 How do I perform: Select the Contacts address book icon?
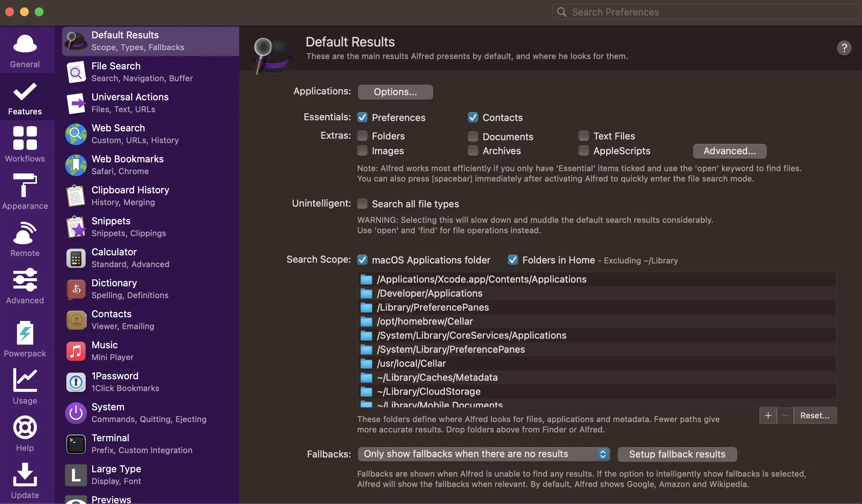pyautogui.click(x=76, y=320)
